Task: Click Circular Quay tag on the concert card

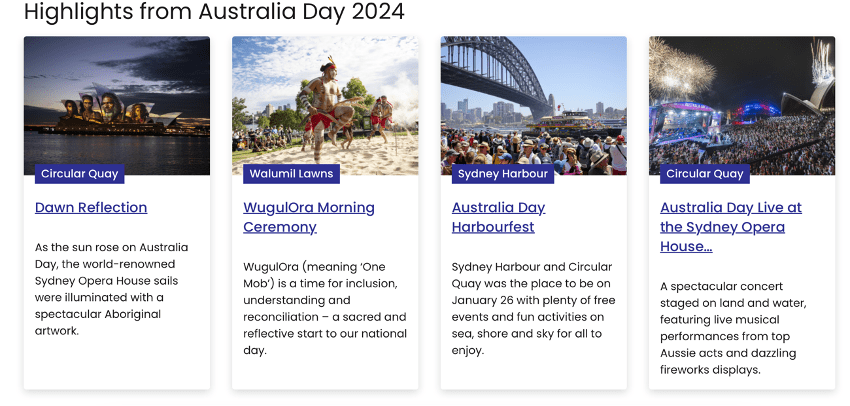Action: pyautogui.click(x=705, y=174)
